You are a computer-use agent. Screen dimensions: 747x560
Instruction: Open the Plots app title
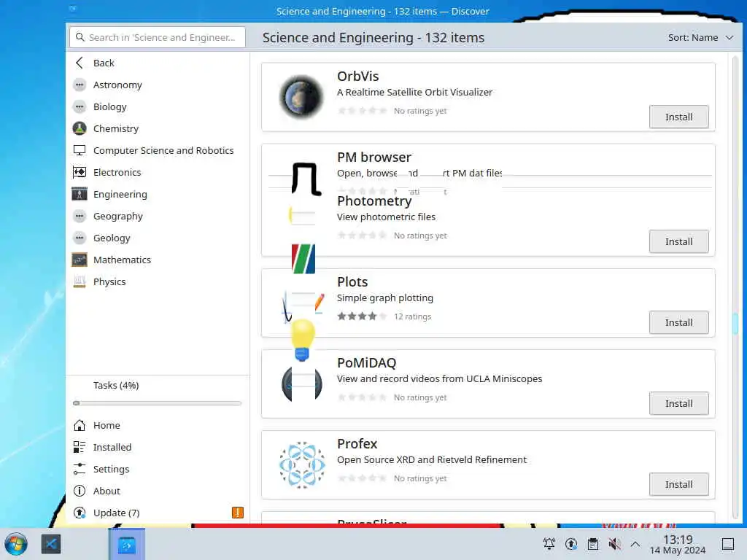coord(352,282)
